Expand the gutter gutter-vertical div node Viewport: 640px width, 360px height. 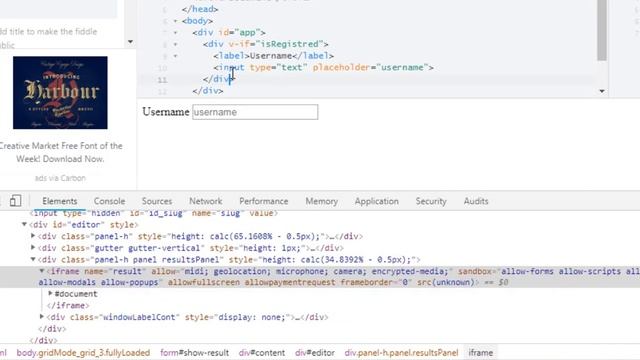(x=33, y=247)
